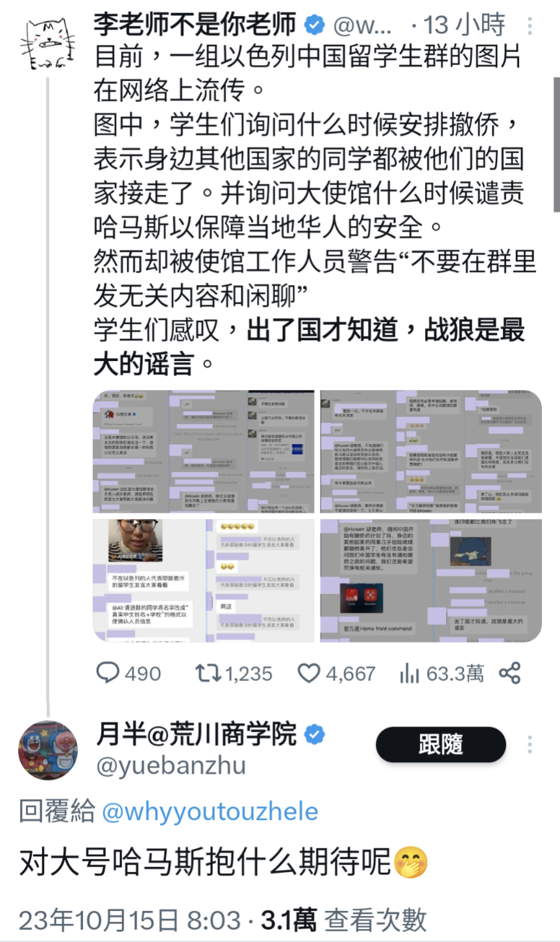The image size is (560, 942).
Task: Open the view analytics bar chart icon
Action: pyautogui.click(x=409, y=673)
